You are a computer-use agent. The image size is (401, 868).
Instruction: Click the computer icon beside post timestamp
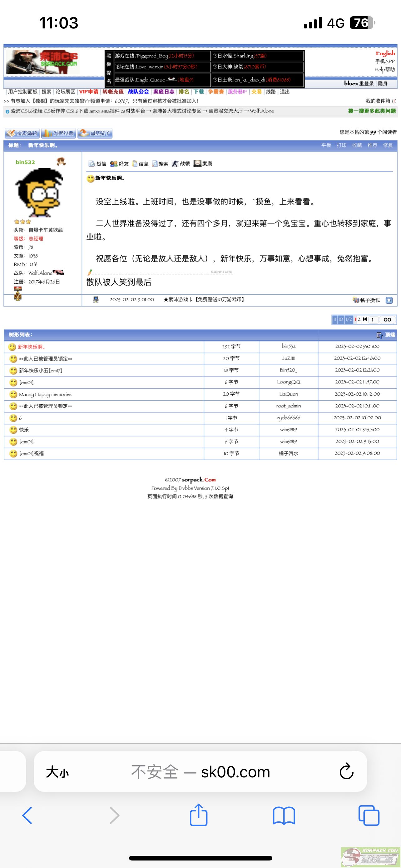(x=96, y=300)
